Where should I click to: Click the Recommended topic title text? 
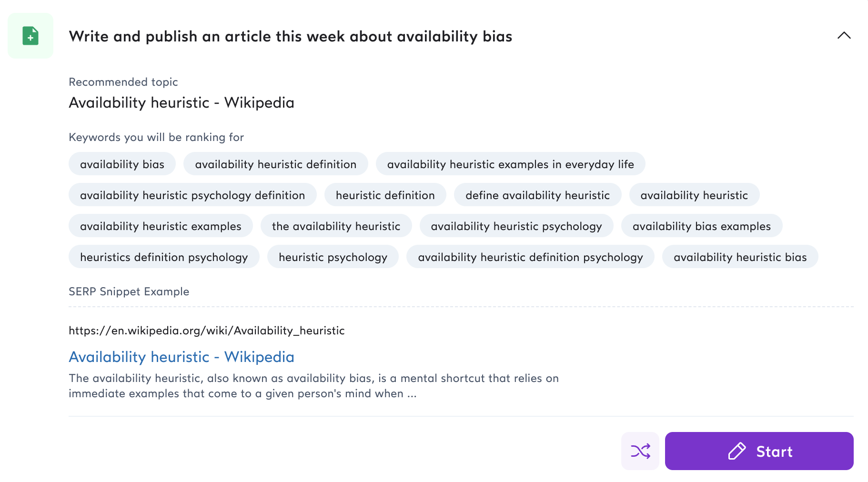tap(182, 102)
